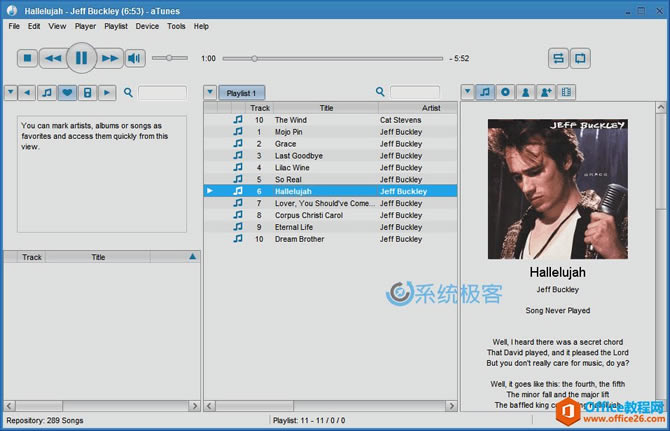Open the context panel dropdown arrow
Screen dimensions: 670x431
click(x=467, y=91)
